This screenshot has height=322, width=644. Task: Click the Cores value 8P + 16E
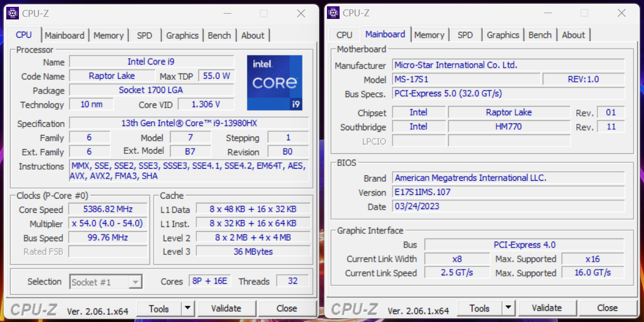tap(210, 281)
